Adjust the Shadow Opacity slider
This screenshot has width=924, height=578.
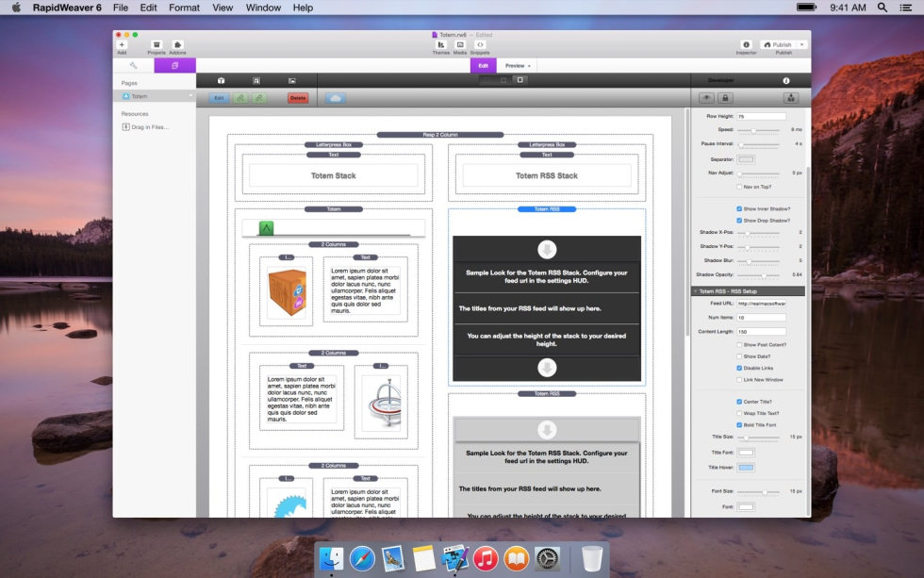click(758, 274)
